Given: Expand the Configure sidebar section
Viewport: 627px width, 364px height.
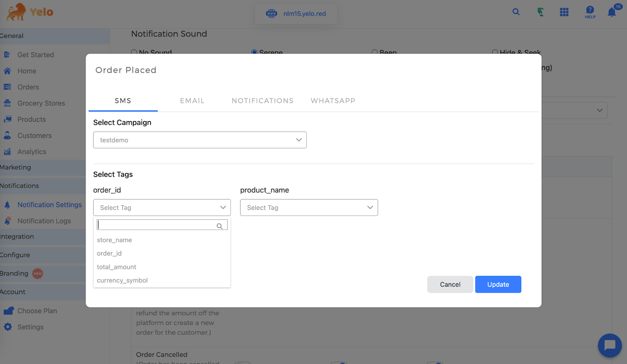Looking at the screenshot, I should [x=43, y=255].
